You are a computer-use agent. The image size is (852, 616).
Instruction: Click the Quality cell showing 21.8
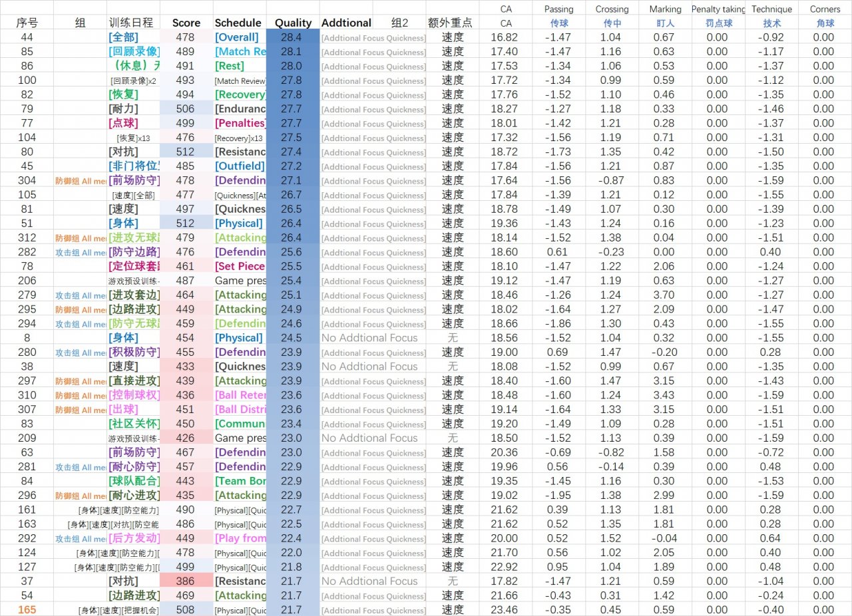tap(293, 567)
